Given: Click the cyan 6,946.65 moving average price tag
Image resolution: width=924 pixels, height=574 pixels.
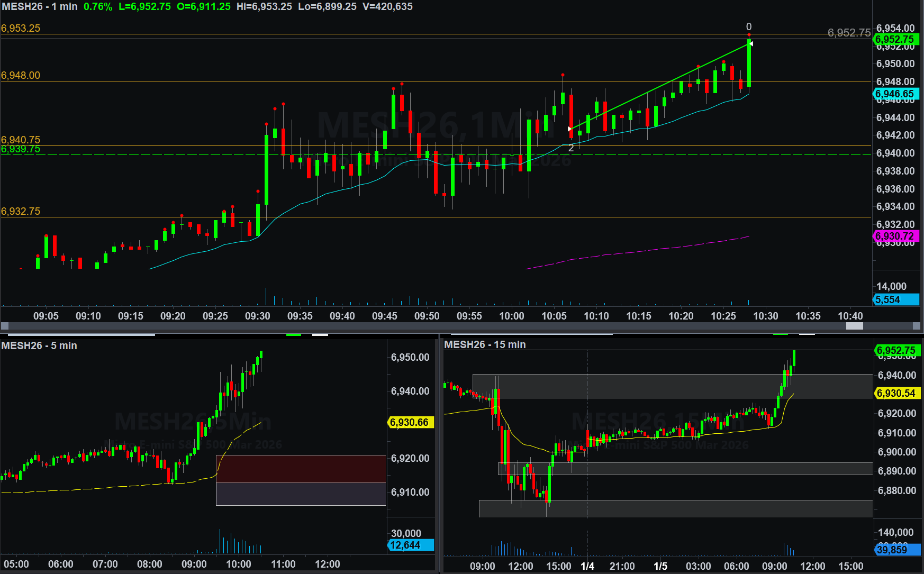Looking at the screenshot, I should (895, 94).
